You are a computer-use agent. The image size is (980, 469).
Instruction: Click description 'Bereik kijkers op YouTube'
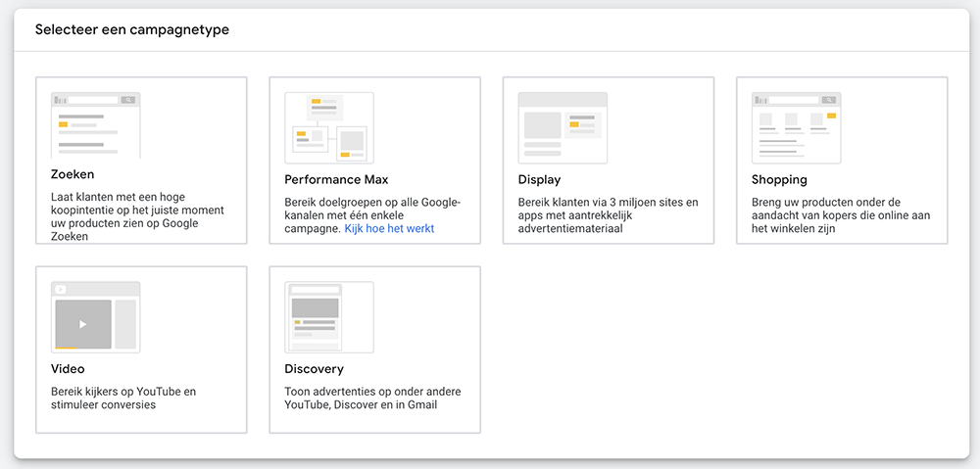coord(123,399)
